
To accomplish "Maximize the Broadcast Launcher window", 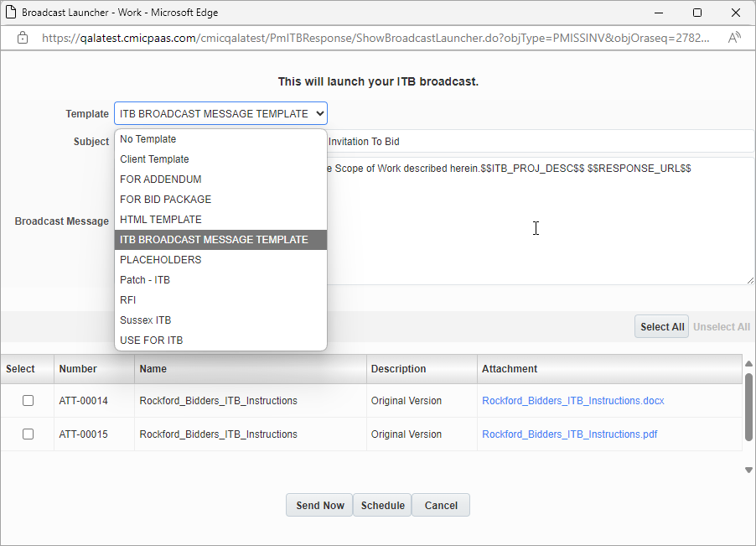I will click(697, 13).
